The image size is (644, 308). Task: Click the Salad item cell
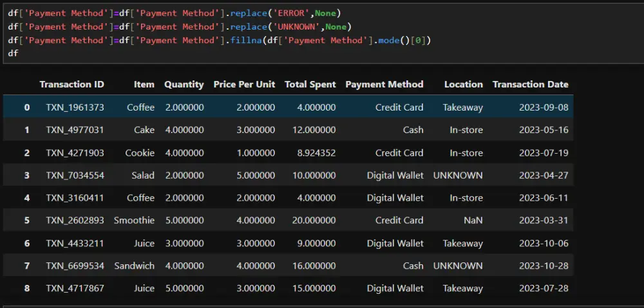click(x=144, y=176)
